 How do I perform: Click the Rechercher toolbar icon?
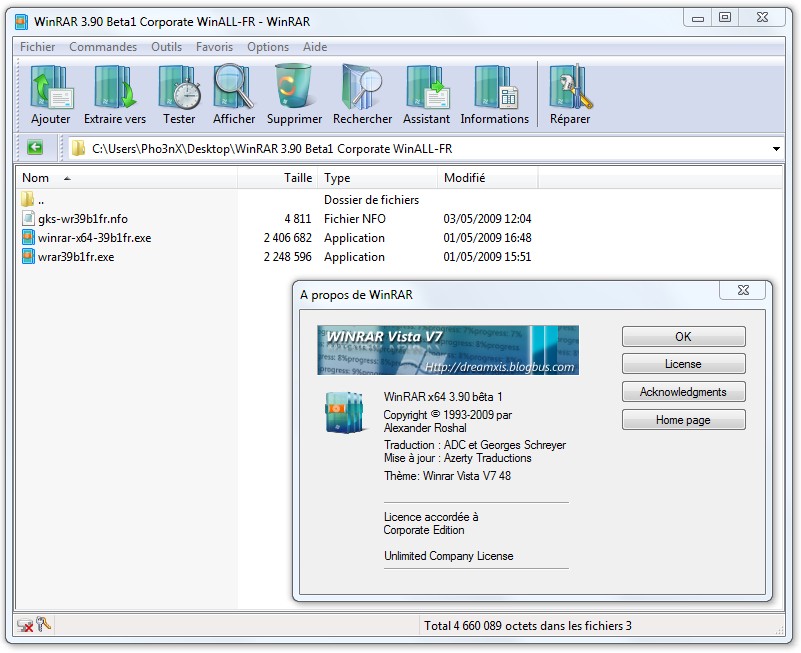click(x=362, y=89)
